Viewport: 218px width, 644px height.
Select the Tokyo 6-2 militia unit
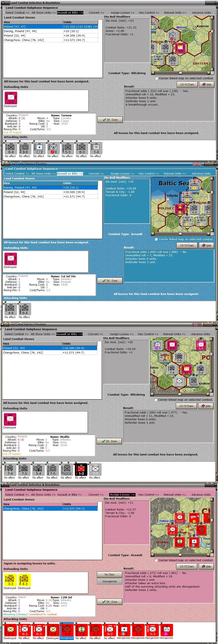[x=110, y=630]
